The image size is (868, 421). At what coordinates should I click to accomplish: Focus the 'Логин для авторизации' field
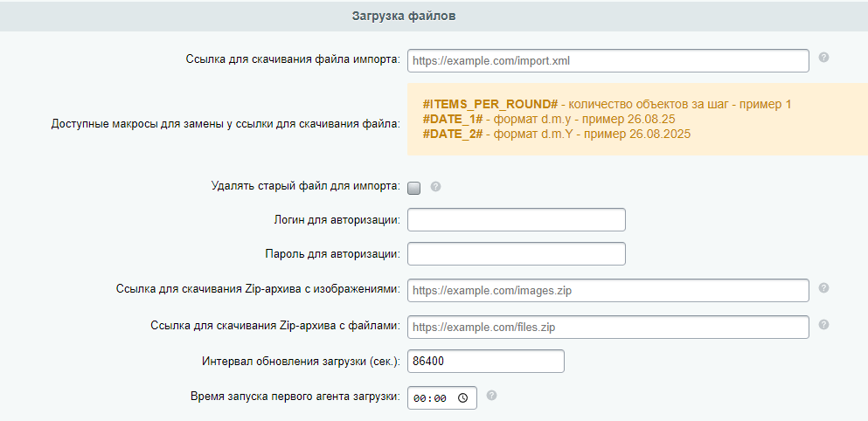(x=517, y=219)
